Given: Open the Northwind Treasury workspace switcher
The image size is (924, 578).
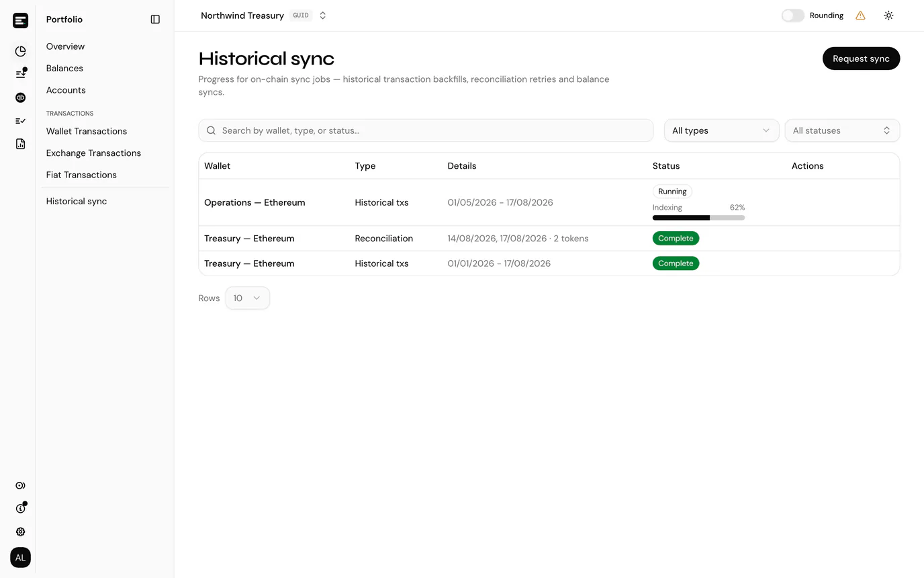Looking at the screenshot, I should tap(264, 15).
